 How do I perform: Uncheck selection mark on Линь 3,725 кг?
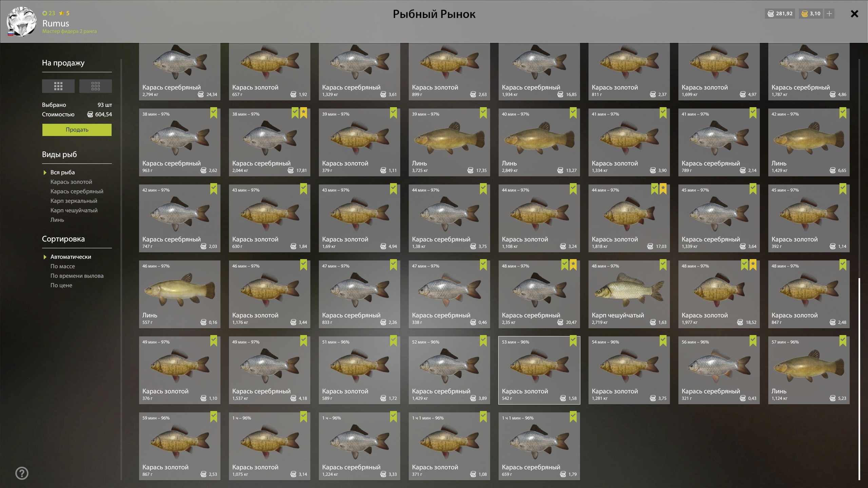click(483, 113)
